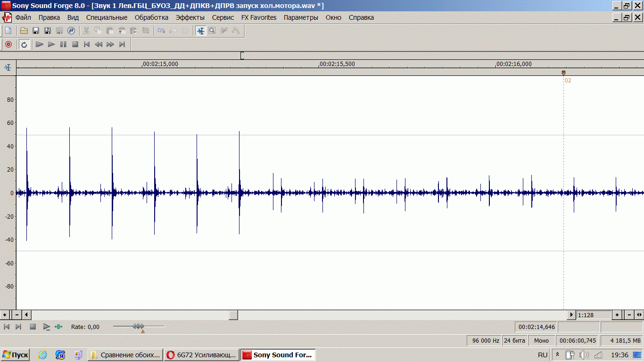Click the Undo arrow icon
This screenshot has height=362, width=644.
click(161, 31)
